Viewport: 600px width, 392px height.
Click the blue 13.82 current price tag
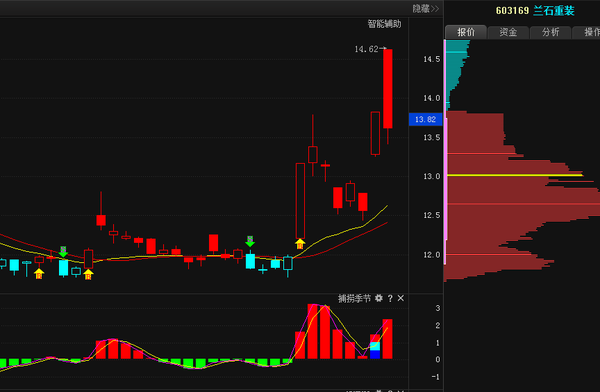[x=426, y=119]
